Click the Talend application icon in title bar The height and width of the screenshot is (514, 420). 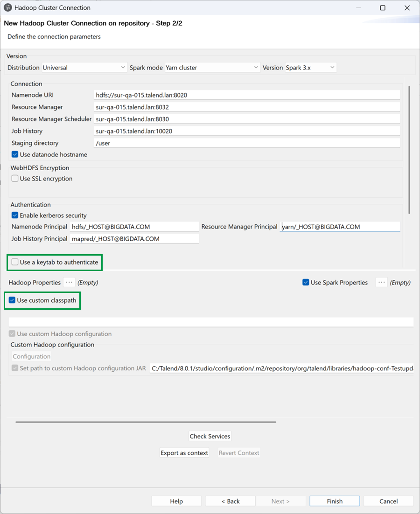pyautogui.click(x=7, y=7)
